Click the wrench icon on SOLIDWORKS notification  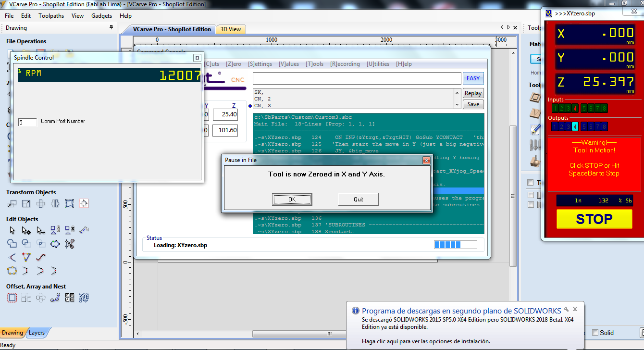[x=566, y=310]
